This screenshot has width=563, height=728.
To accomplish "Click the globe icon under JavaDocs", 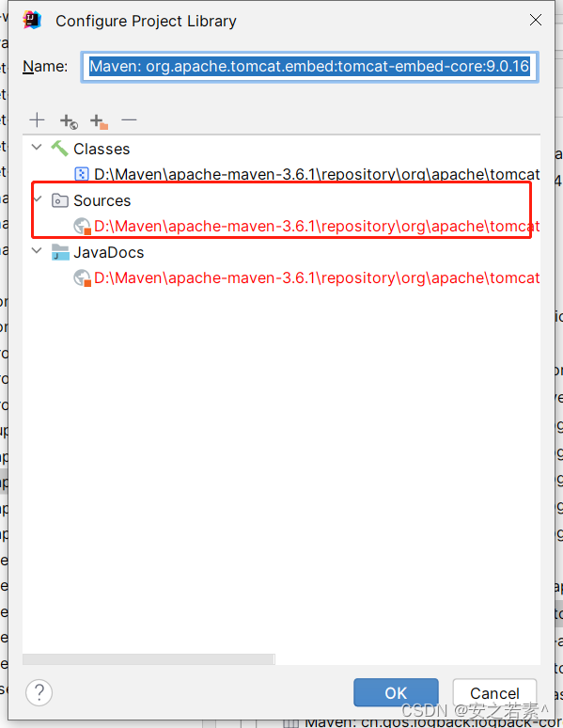I will tap(82, 278).
